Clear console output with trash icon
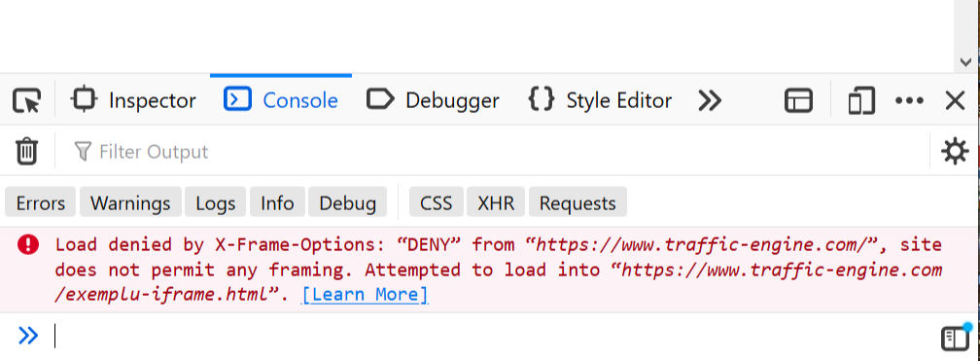This screenshot has width=980, height=361. [x=27, y=152]
